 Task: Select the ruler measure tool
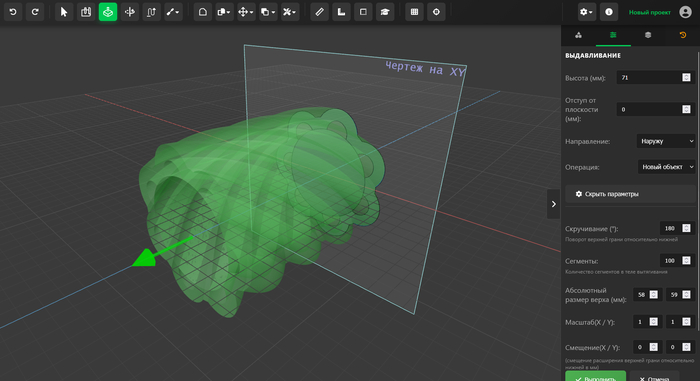pyautogui.click(x=319, y=12)
